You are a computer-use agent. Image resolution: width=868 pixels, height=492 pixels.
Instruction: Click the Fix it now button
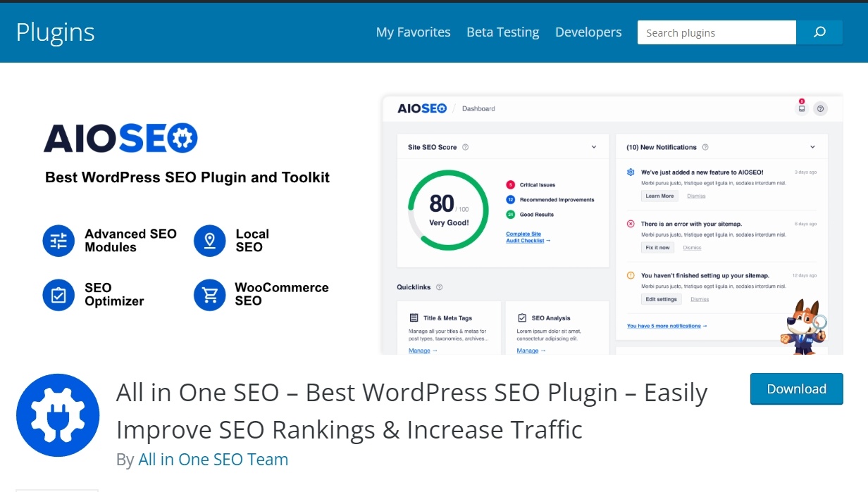657,248
